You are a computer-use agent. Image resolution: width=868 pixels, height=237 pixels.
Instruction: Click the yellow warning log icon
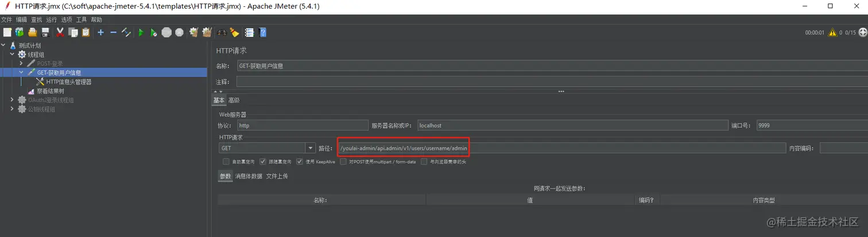[832, 33]
